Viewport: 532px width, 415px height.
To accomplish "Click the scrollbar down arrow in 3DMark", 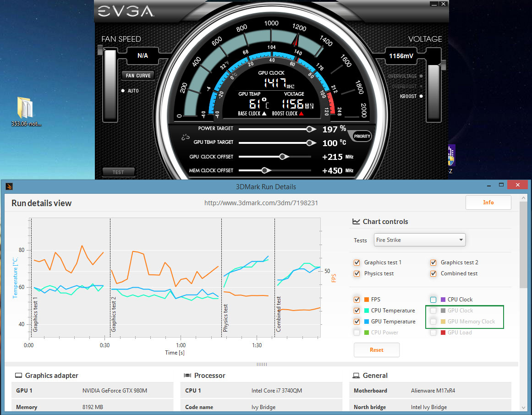I will (523, 407).
